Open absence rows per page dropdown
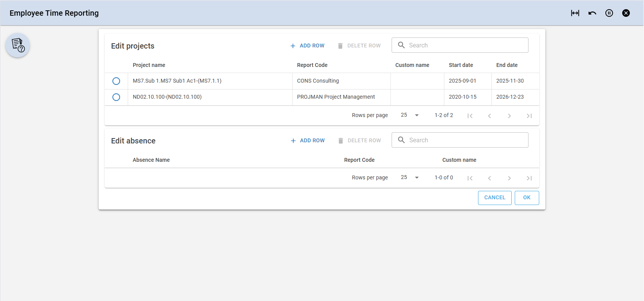Viewport: 644px width, 301px height. tap(410, 177)
